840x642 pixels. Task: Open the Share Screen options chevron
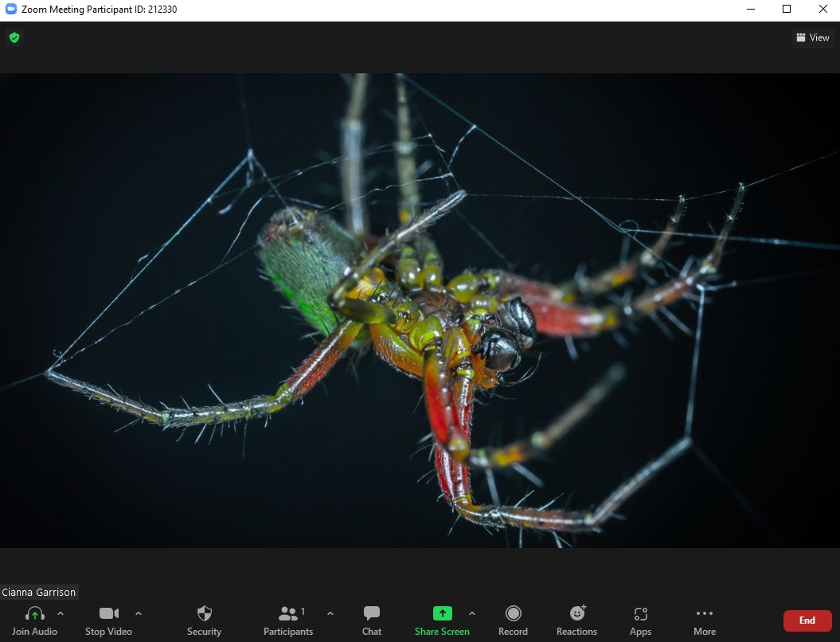tap(471, 615)
